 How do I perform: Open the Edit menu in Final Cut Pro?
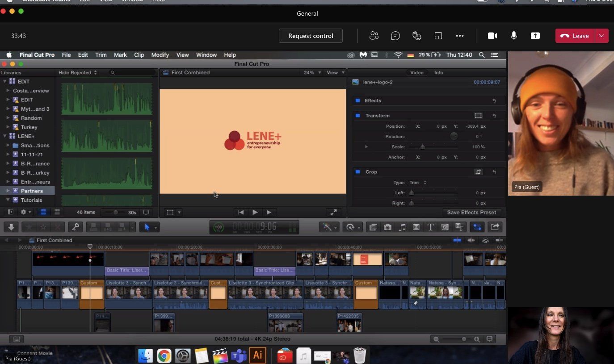tap(83, 55)
